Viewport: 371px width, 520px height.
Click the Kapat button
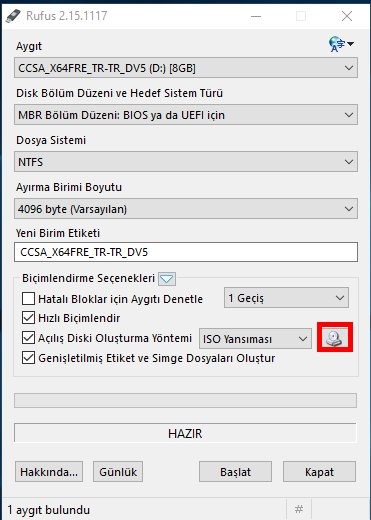point(319,472)
